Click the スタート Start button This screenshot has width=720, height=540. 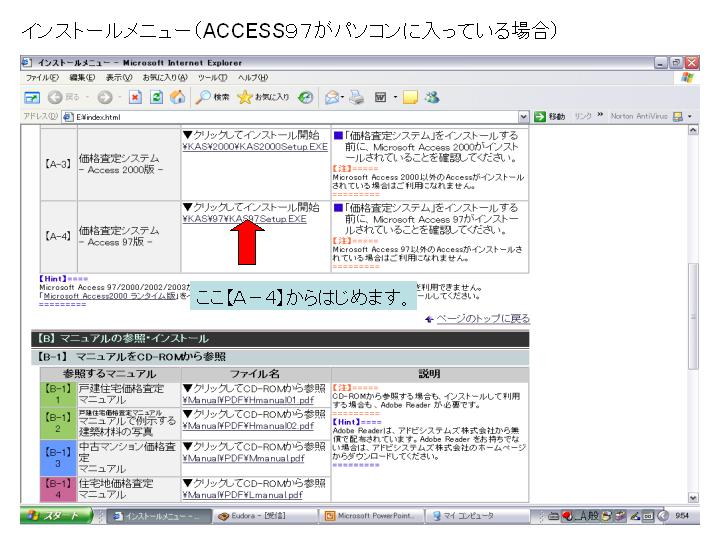click(x=56, y=516)
